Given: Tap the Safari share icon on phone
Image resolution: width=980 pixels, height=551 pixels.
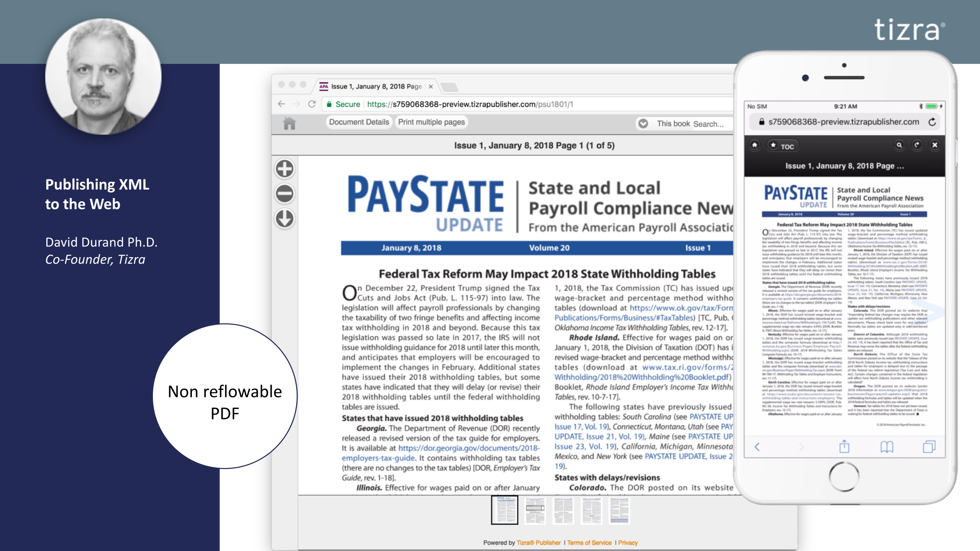Looking at the screenshot, I should coord(844,446).
